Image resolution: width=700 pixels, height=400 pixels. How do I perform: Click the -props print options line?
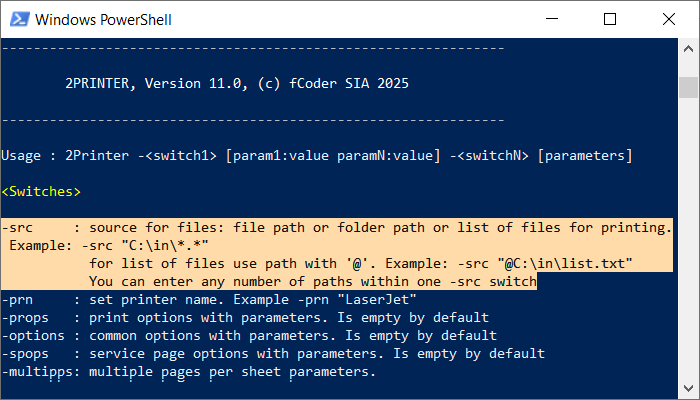[245, 318]
